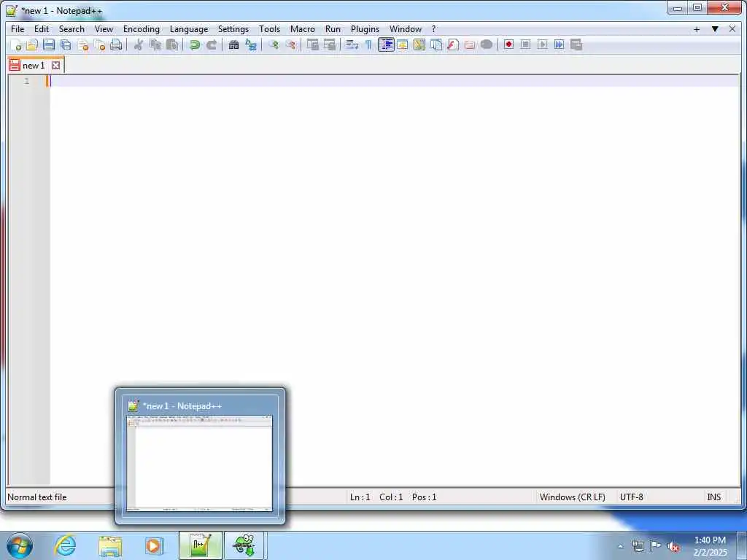
Task: Open the Encoding menu
Action: pos(141,29)
